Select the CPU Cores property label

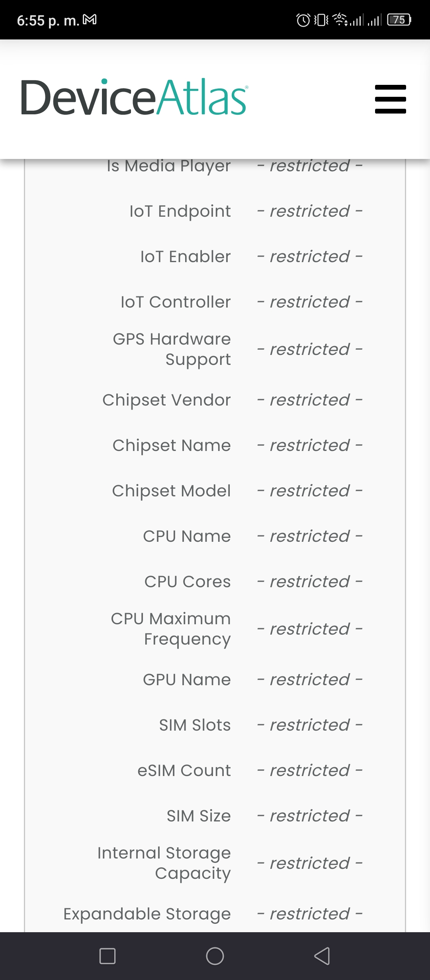(x=188, y=582)
